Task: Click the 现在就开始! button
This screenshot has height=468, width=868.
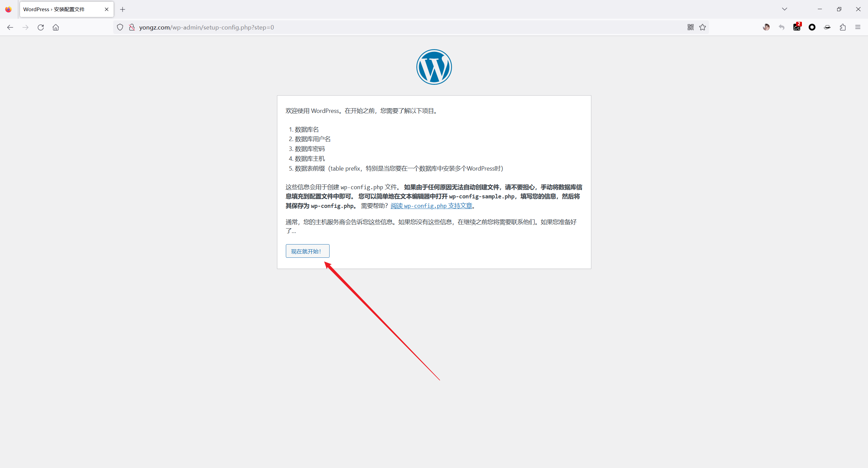Action: (308, 251)
